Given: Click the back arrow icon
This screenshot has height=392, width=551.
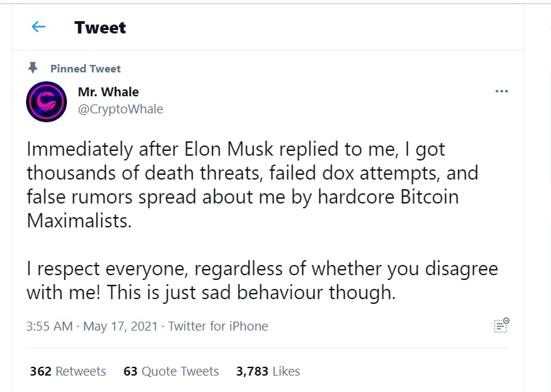Looking at the screenshot, I should tap(38, 27).
